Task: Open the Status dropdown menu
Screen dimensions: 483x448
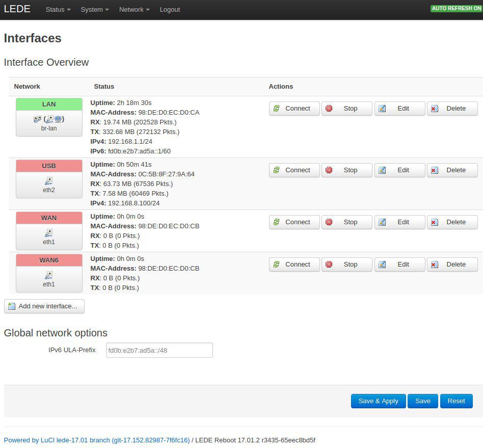Action: [58, 10]
